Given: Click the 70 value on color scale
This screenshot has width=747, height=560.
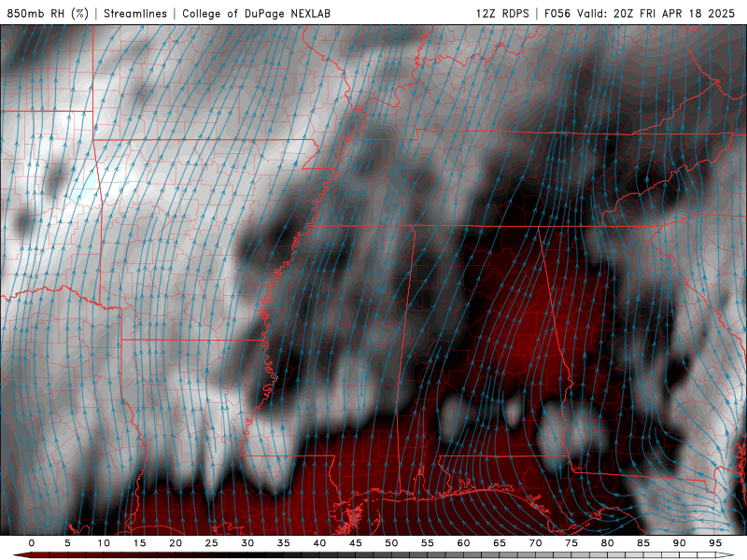Looking at the screenshot, I should point(535,543).
